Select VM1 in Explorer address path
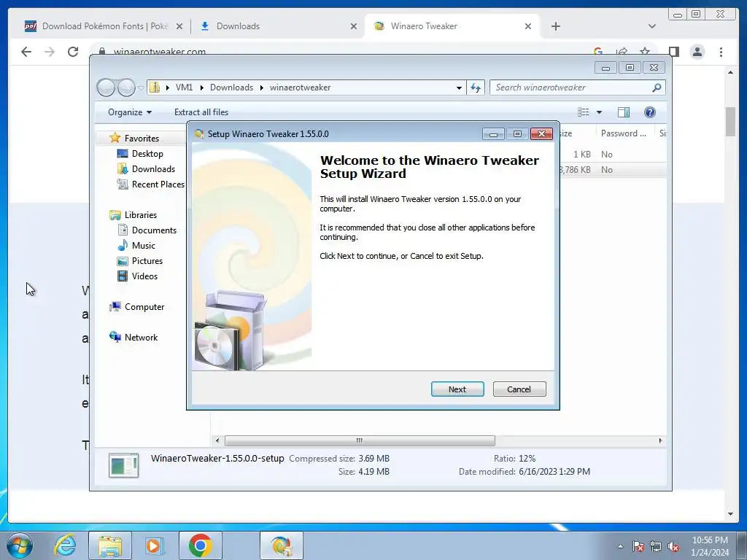Image resolution: width=747 pixels, height=560 pixels. [x=184, y=87]
